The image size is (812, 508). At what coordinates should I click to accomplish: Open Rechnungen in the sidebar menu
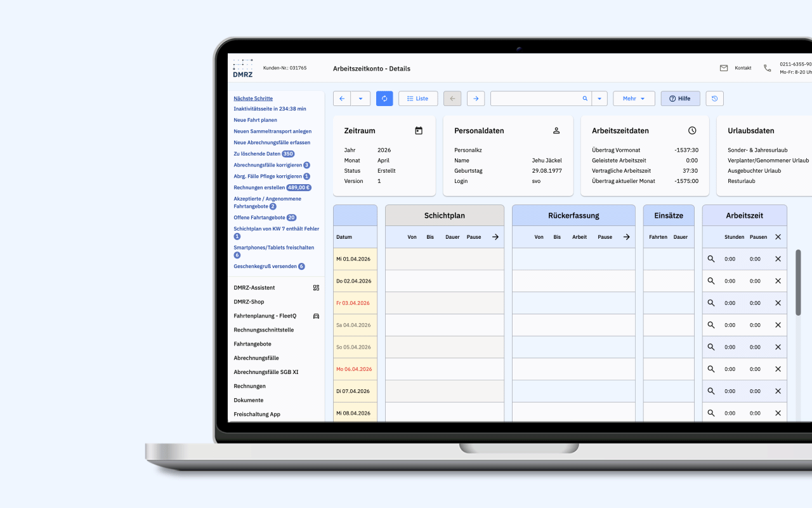pyautogui.click(x=250, y=386)
